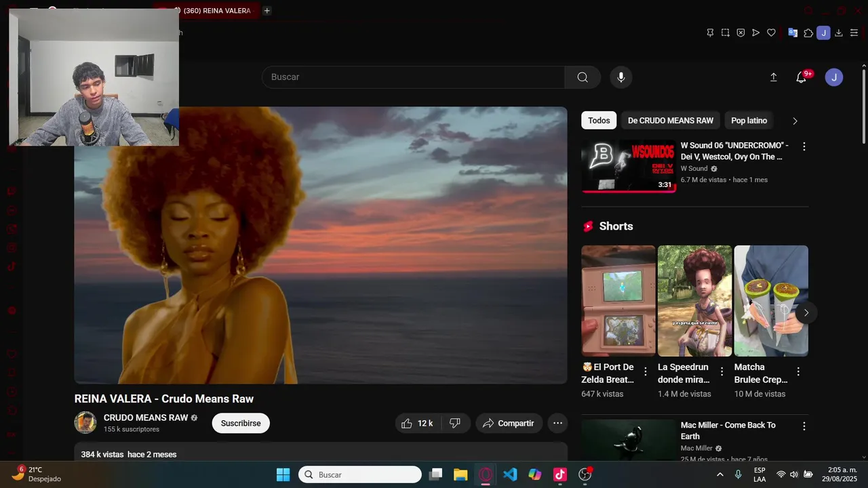Click the YouTube Buscar search field
This screenshot has width=868, height=488.
(x=414, y=77)
